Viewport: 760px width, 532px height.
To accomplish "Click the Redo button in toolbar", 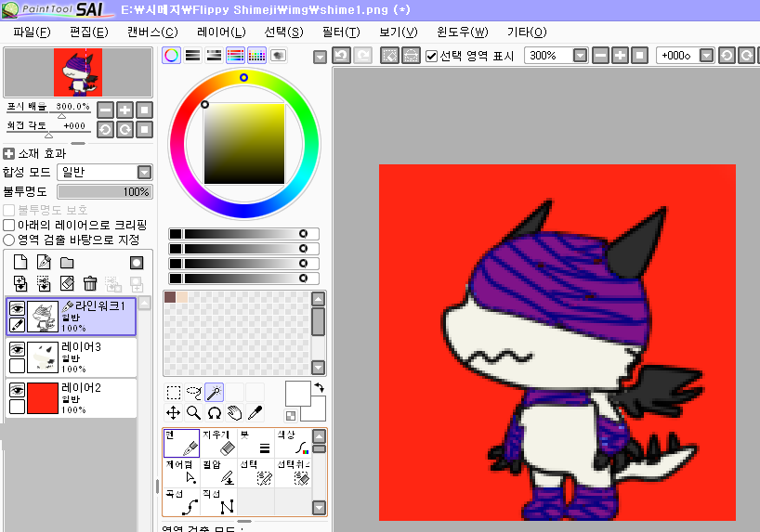I will (x=362, y=56).
